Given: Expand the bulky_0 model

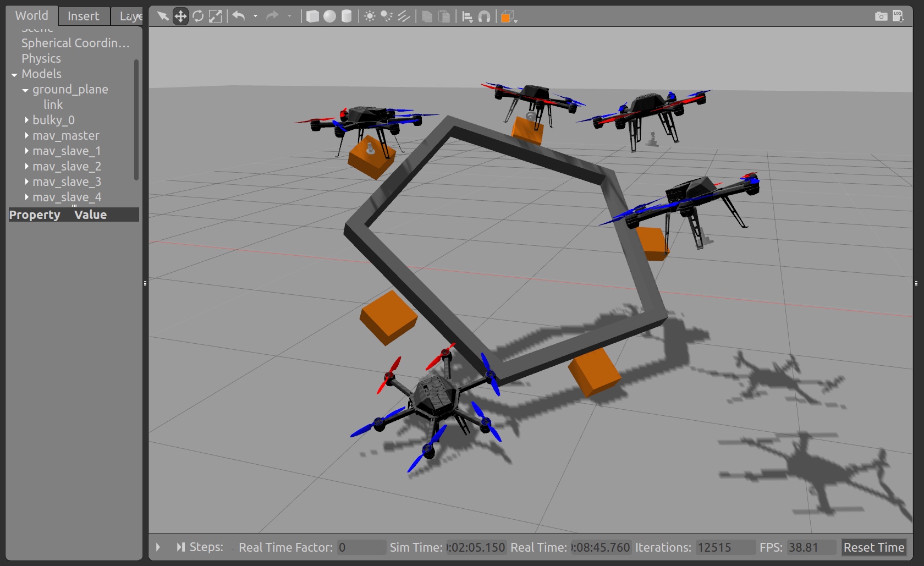Looking at the screenshot, I should click(26, 120).
